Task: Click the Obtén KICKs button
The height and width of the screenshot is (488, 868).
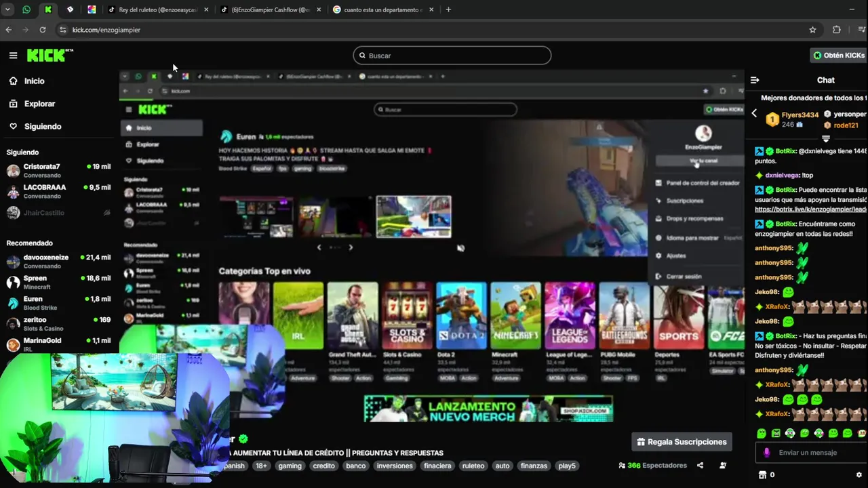Action: 839,56
